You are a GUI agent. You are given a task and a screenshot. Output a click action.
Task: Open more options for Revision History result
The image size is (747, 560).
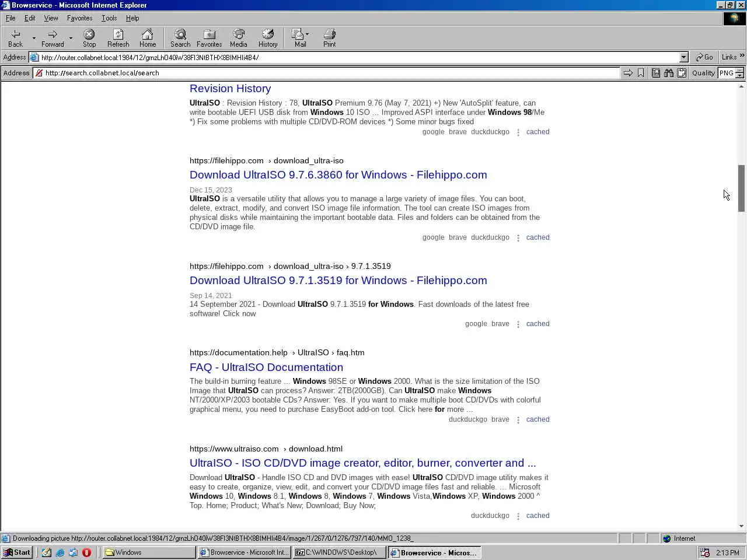(x=518, y=132)
